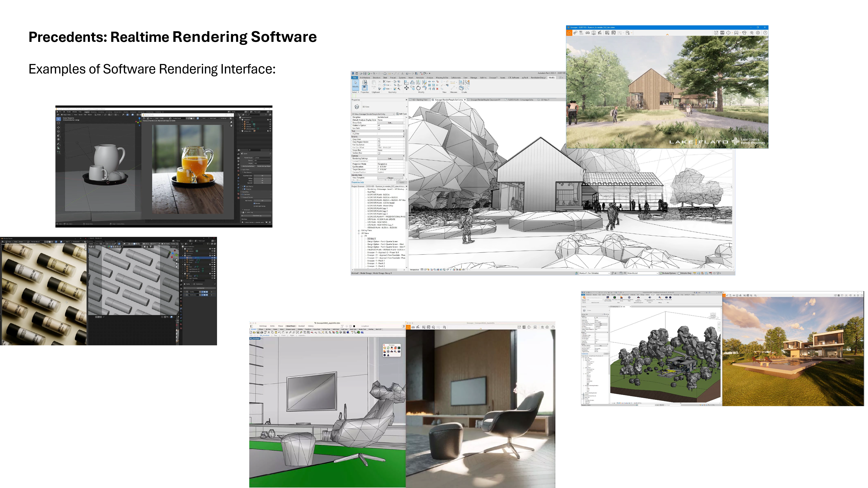The image size is (868, 488).
Task: Select Roof Plan in Project Browser
Action: 371,192
